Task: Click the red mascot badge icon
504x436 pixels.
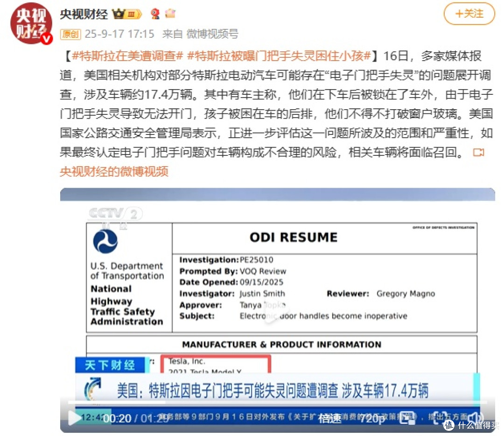Action: point(155,14)
